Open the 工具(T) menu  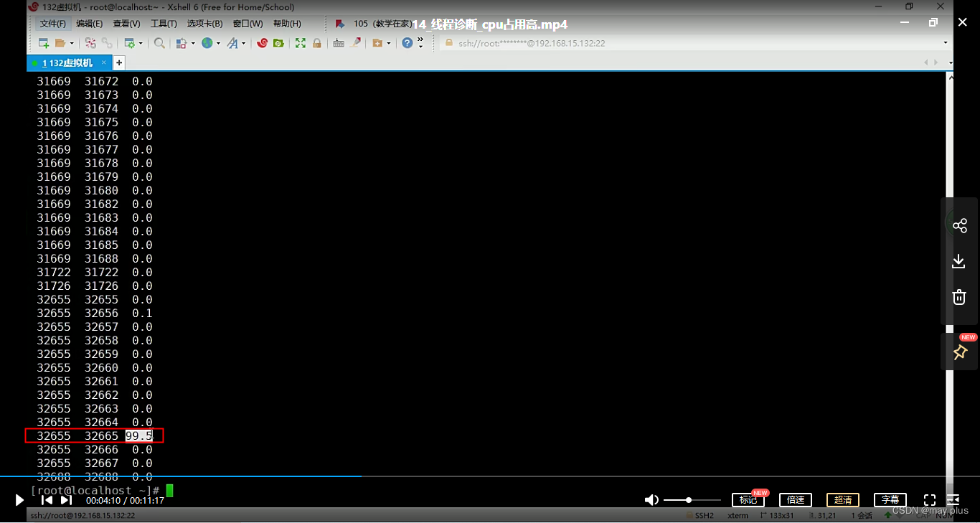pyautogui.click(x=164, y=24)
